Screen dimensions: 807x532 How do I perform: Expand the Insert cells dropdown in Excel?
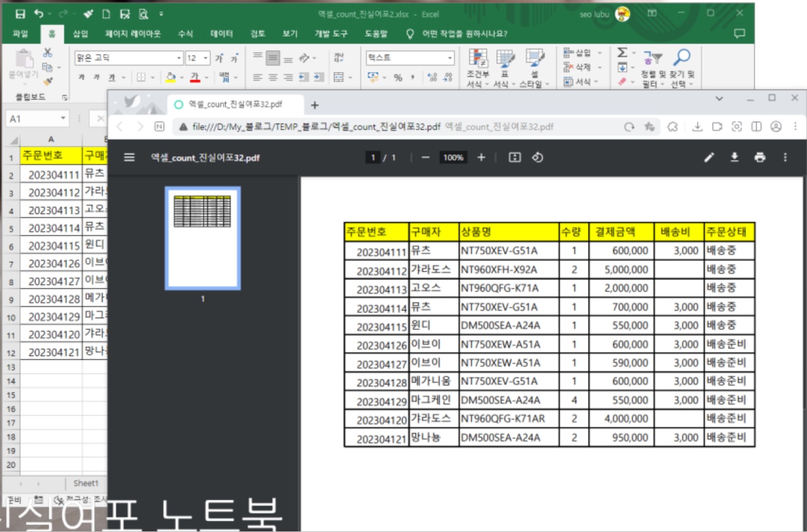pyautogui.click(x=599, y=53)
